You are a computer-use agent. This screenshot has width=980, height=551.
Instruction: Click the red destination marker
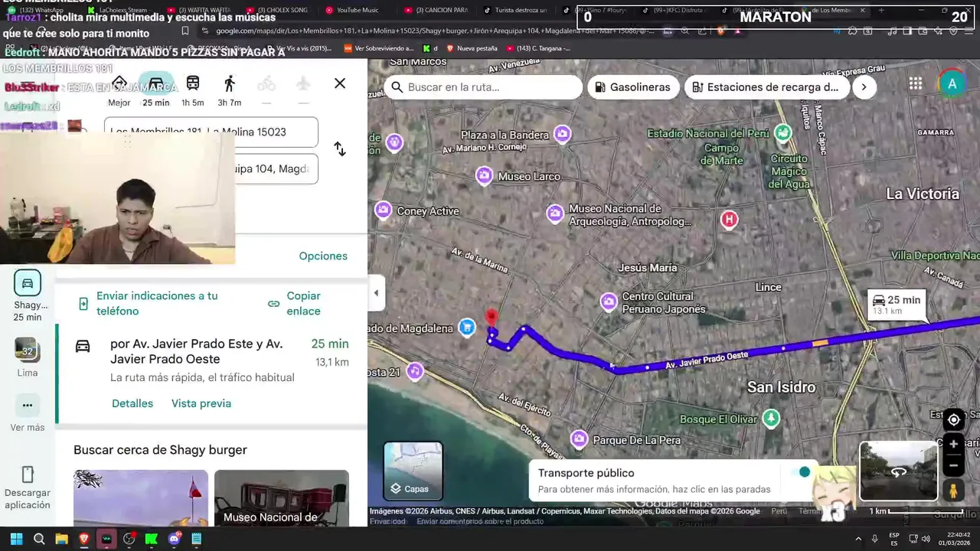click(x=492, y=318)
